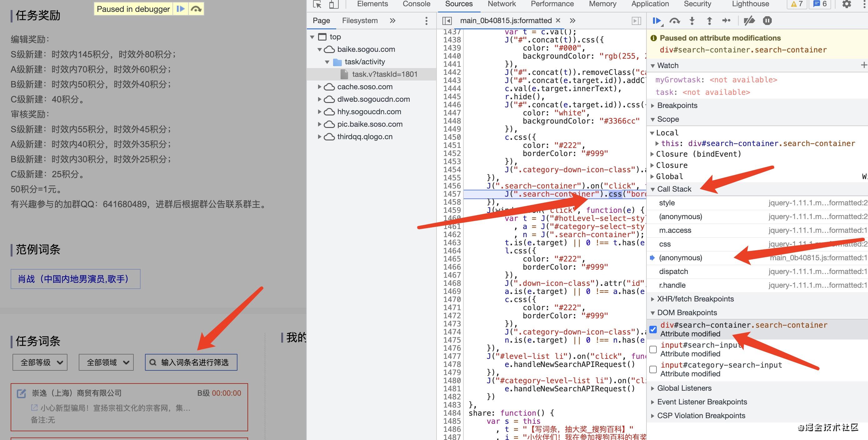Viewport: 868px width, 440px height.
Task: Open the DevTools settings gear
Action: tap(846, 4)
